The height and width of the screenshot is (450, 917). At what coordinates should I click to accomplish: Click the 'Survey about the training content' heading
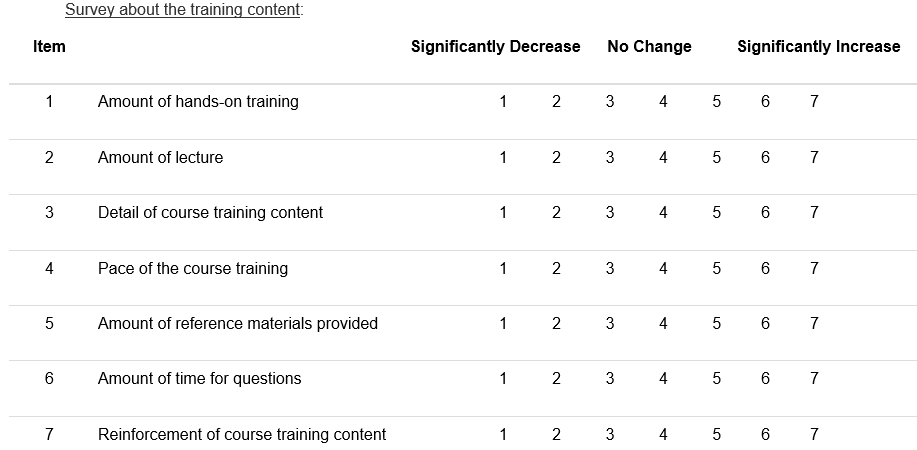(183, 11)
